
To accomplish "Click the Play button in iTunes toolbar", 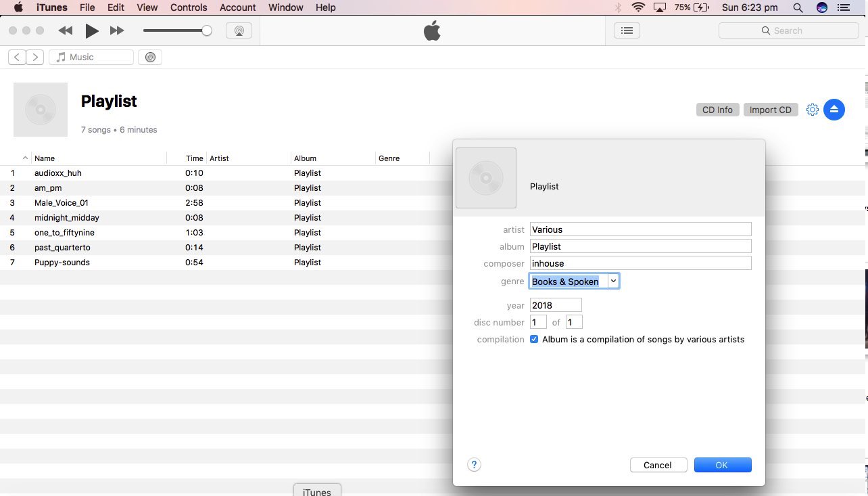I will pyautogui.click(x=92, y=30).
